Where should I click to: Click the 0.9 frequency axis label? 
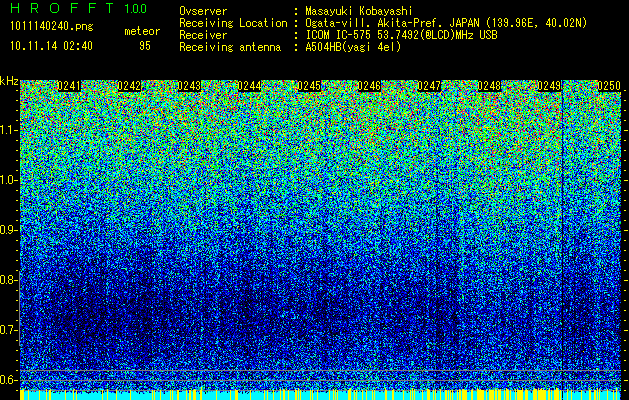[x=8, y=230]
